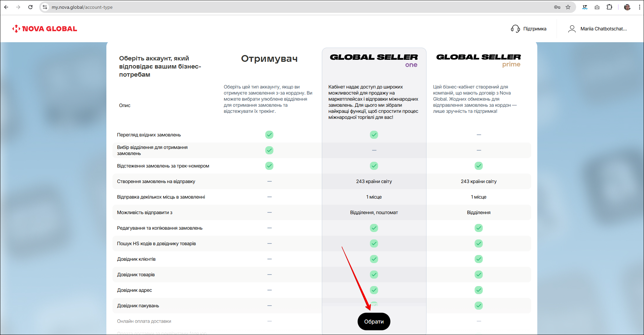Open the Mariia Chatbotschat account menu

click(603, 29)
